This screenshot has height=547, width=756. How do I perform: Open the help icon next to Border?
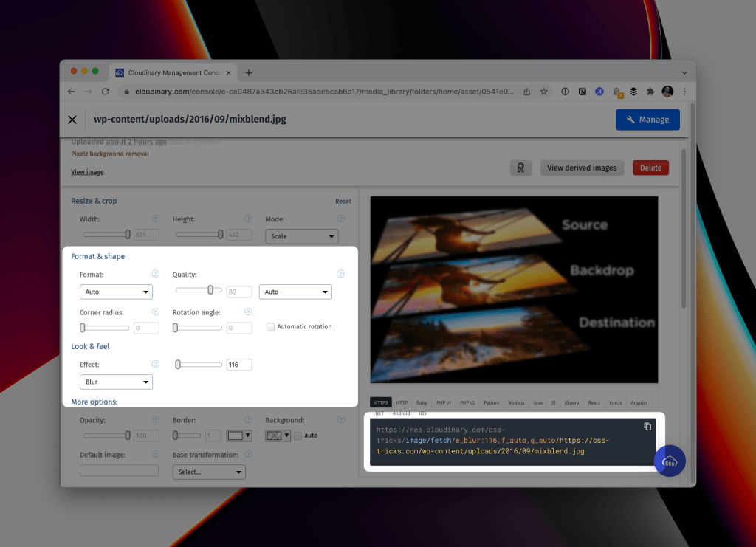pos(248,420)
